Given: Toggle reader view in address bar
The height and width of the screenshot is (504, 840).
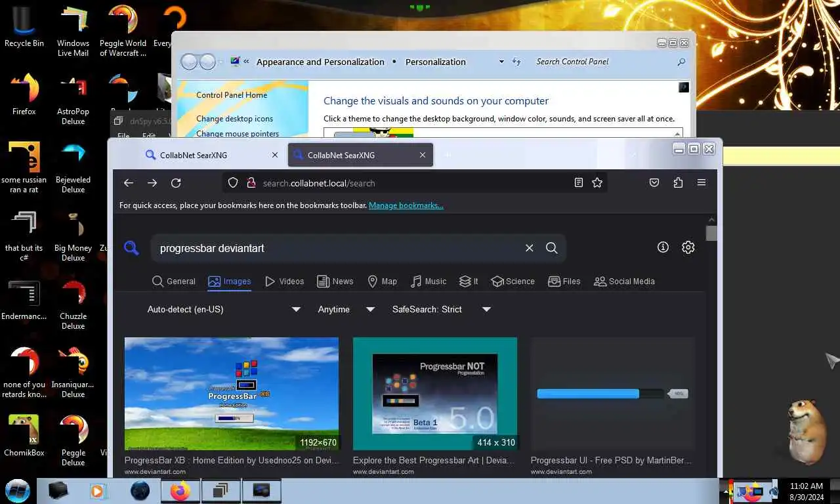Looking at the screenshot, I should pyautogui.click(x=579, y=183).
